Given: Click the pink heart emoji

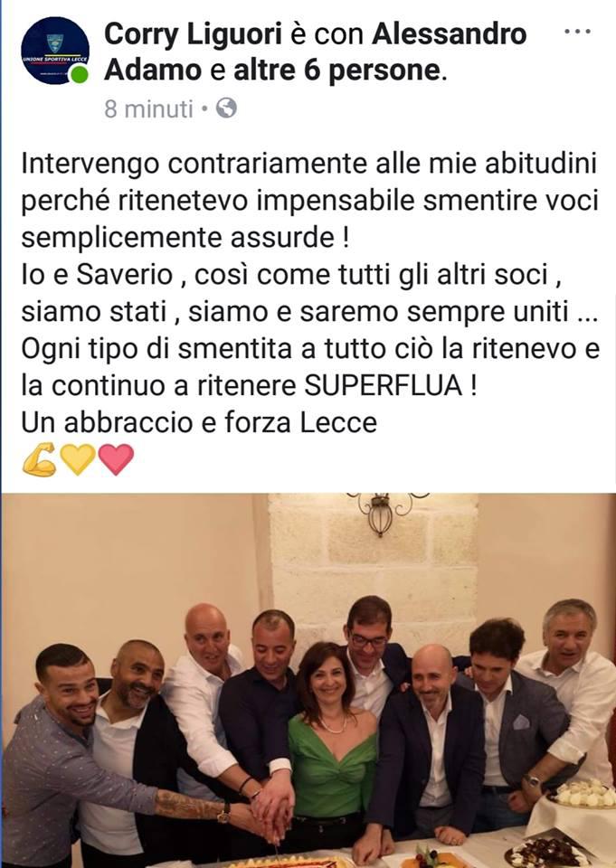Looking at the screenshot, I should pos(116,459).
